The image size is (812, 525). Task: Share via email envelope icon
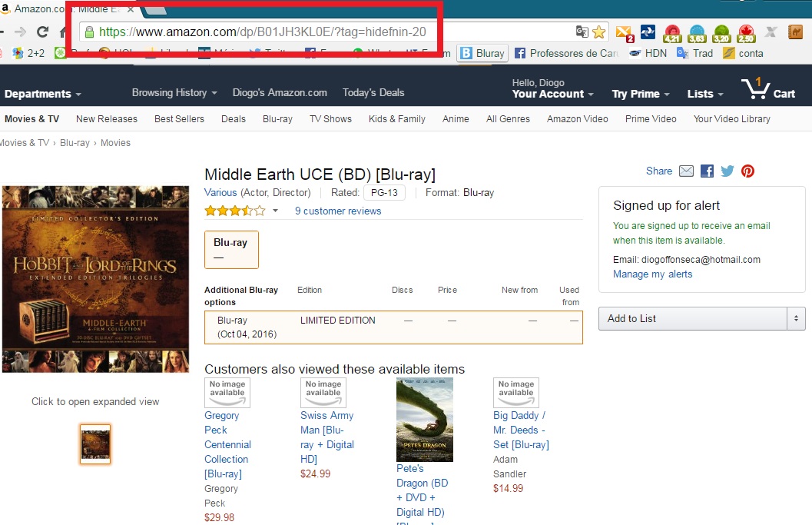pyautogui.click(x=686, y=171)
